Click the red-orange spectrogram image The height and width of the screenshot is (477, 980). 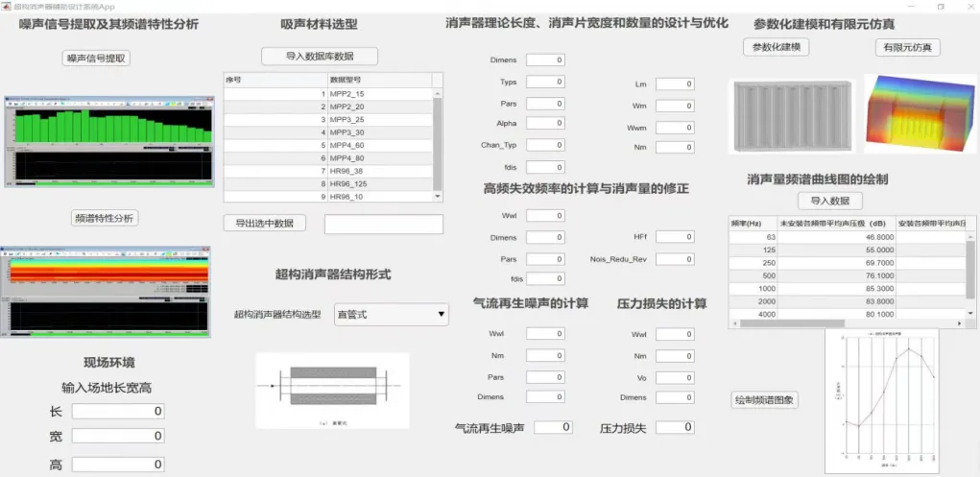[107, 292]
